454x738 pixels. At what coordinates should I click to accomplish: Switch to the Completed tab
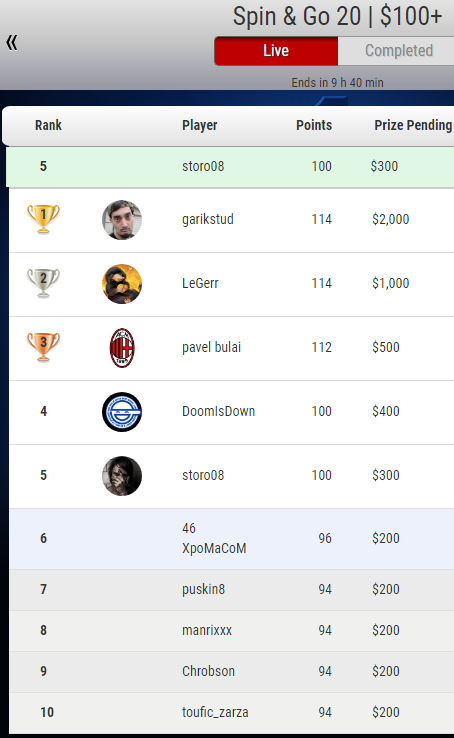pos(396,51)
